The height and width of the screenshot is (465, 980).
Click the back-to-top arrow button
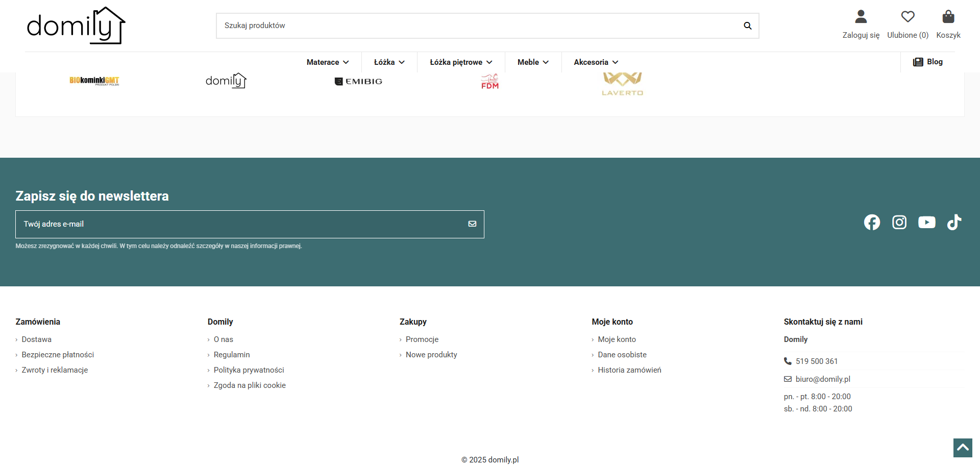[x=963, y=448]
